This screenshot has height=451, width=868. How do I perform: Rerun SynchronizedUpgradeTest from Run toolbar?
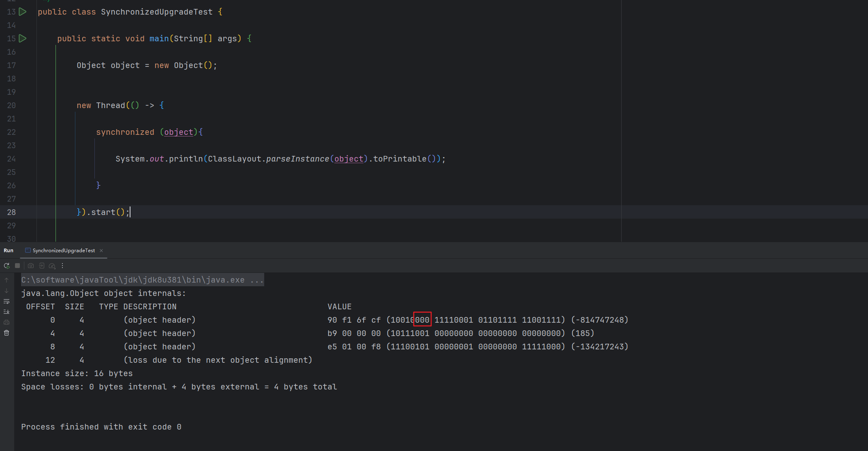click(6, 266)
